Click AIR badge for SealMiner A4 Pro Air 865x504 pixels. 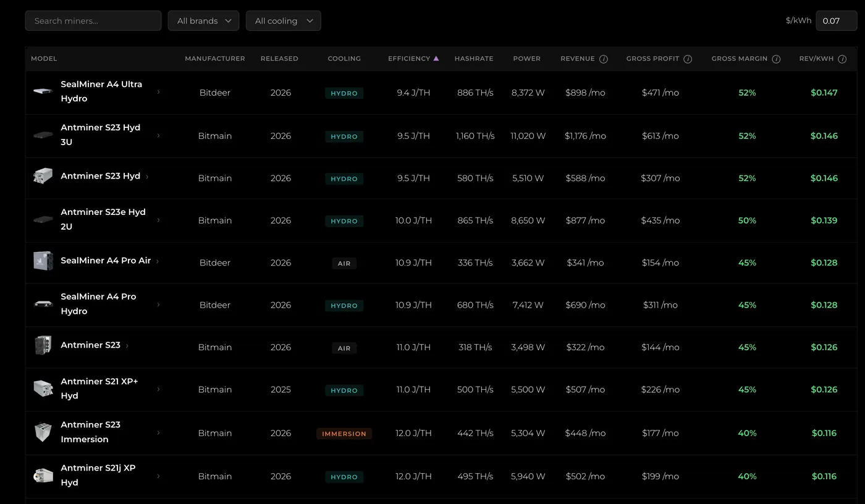coord(344,264)
